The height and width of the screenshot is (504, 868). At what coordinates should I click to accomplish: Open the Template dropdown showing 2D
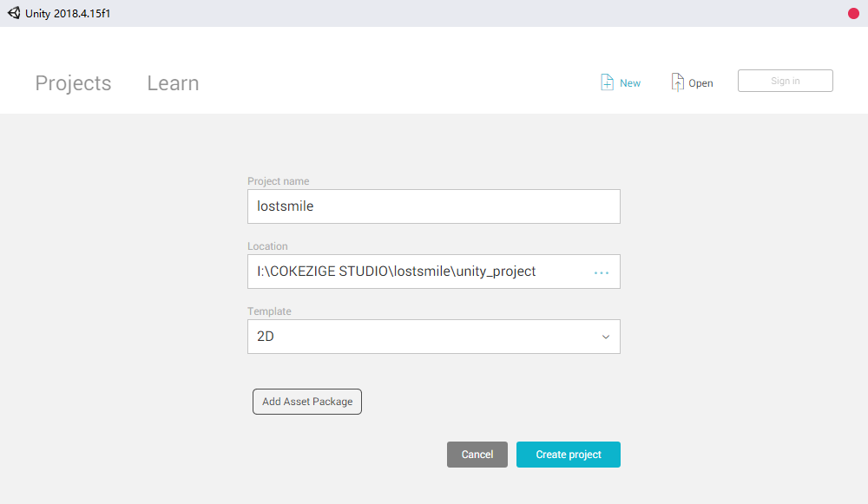pyautogui.click(x=433, y=337)
